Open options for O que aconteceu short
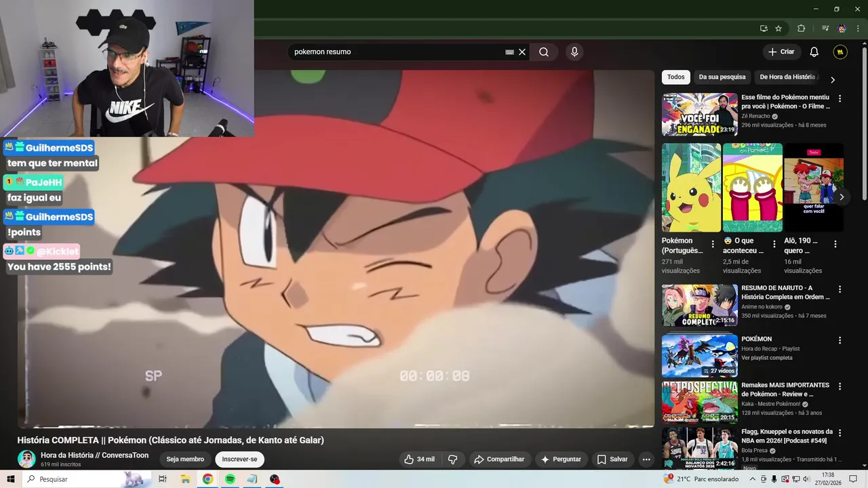Viewport: 868px width, 488px height. tap(774, 244)
